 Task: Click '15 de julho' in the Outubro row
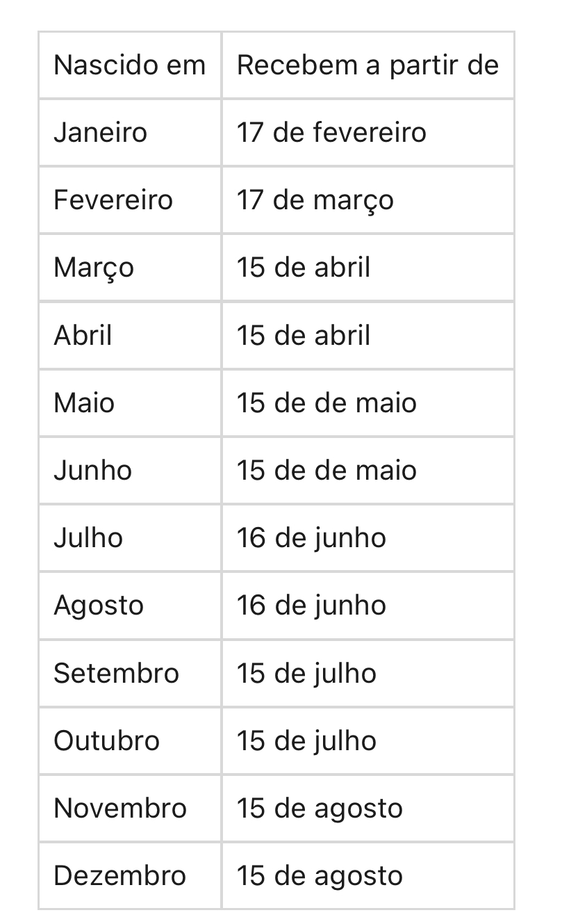point(367,740)
